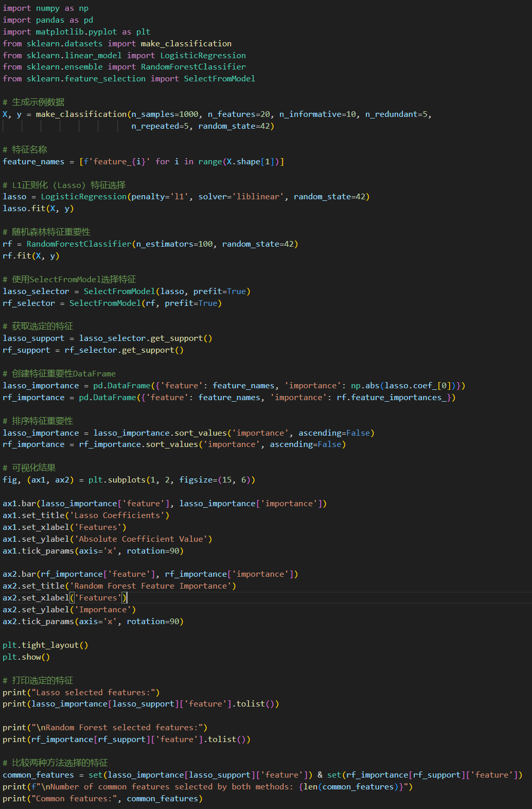Click 'rf.fit(X, y)' line

(31, 256)
